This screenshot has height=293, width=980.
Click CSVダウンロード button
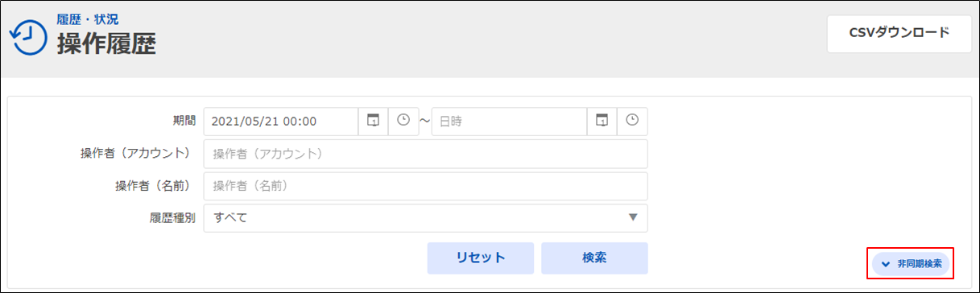(899, 33)
